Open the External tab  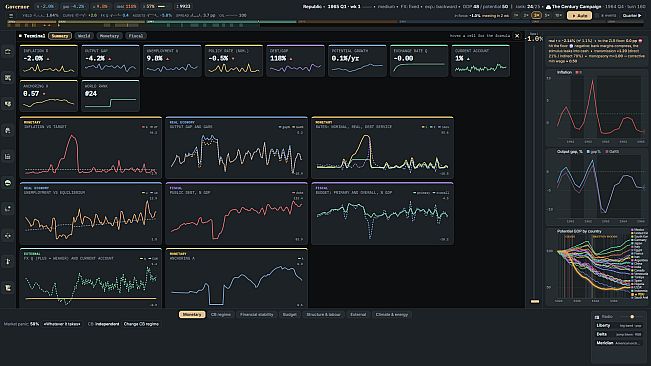[358, 315]
